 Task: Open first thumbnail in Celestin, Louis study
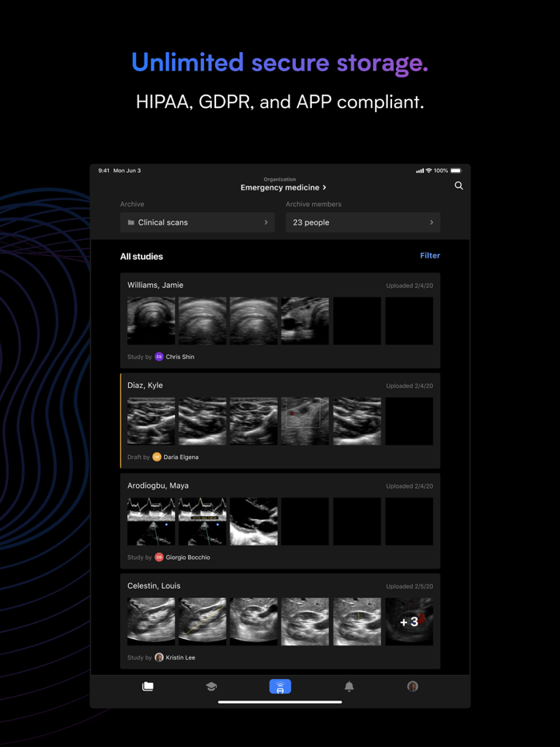click(x=151, y=621)
